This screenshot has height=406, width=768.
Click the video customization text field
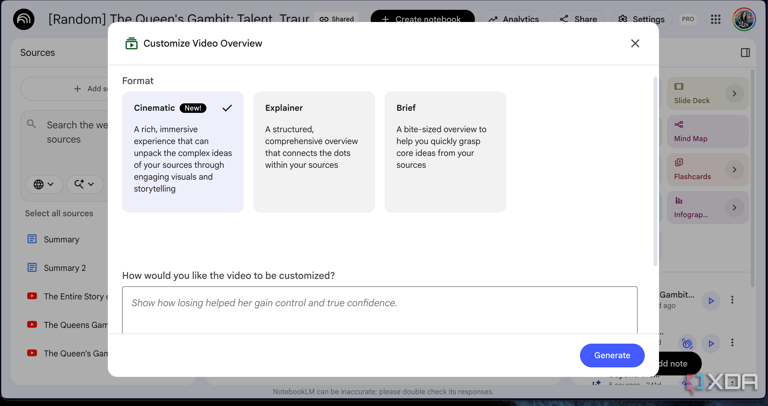pos(379,309)
